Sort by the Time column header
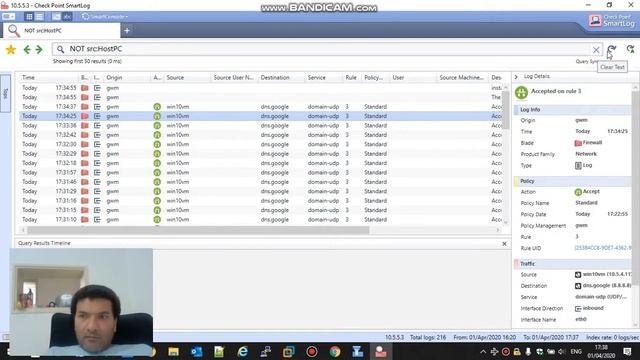This screenshot has height=360, width=640. coord(49,78)
